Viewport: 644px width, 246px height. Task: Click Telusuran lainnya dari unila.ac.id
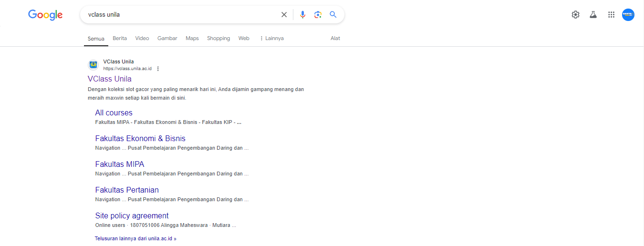pyautogui.click(x=135, y=238)
